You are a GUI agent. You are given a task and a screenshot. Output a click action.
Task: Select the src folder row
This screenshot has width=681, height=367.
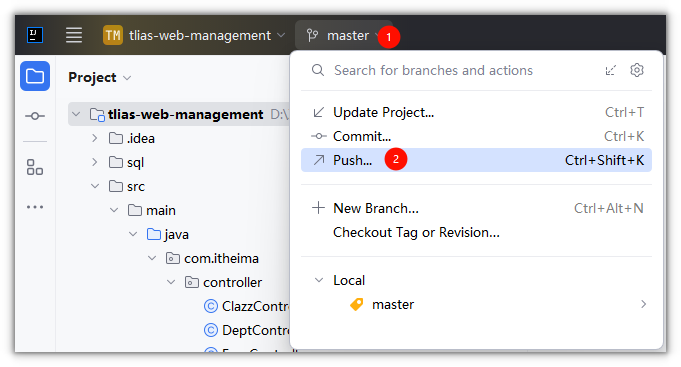click(179, 186)
